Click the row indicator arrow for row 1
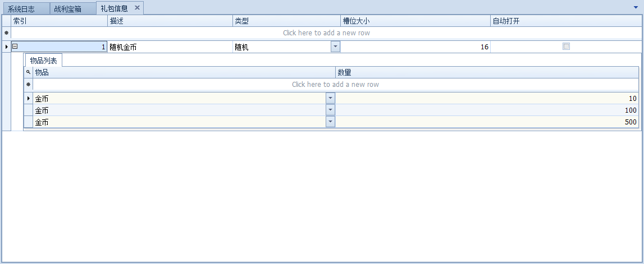Image resolution: width=644 pixels, height=264 pixels. pyautogui.click(x=6, y=47)
